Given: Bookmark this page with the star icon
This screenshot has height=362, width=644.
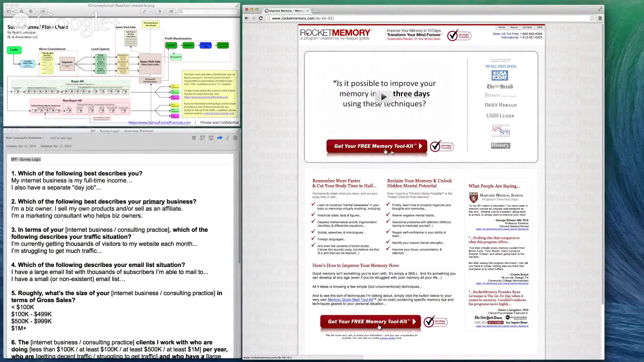Looking at the screenshot, I should (592, 18).
